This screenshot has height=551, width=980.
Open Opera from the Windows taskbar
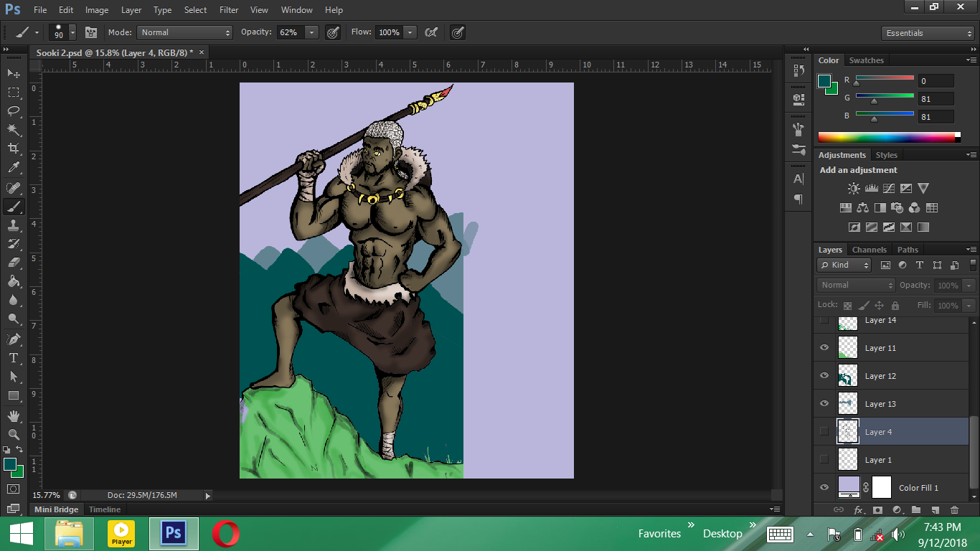(225, 534)
